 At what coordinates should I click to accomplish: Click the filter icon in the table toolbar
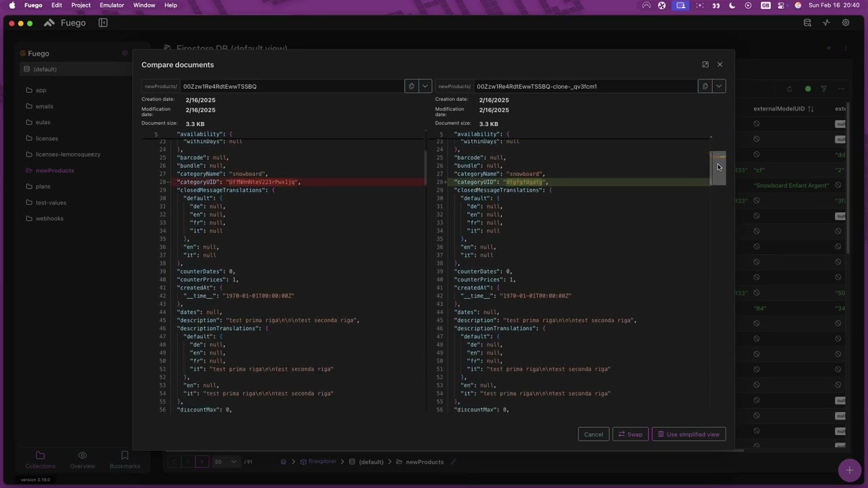824,89
